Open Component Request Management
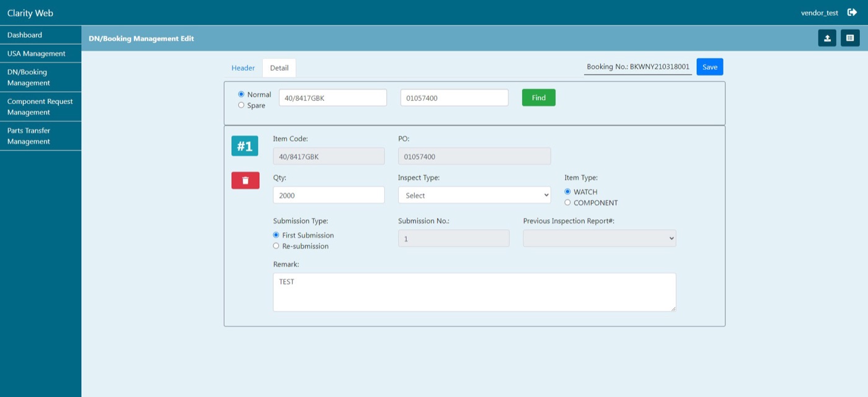868x397 pixels. (x=41, y=107)
